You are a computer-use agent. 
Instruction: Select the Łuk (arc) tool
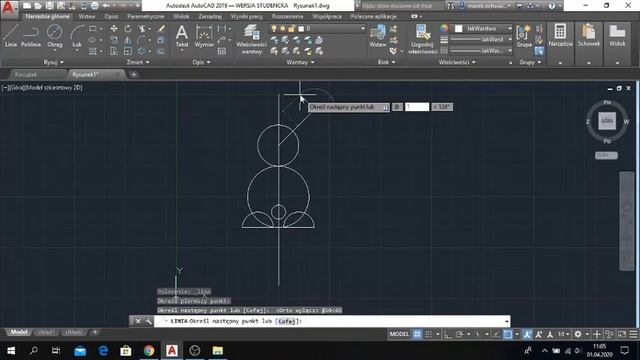77,36
